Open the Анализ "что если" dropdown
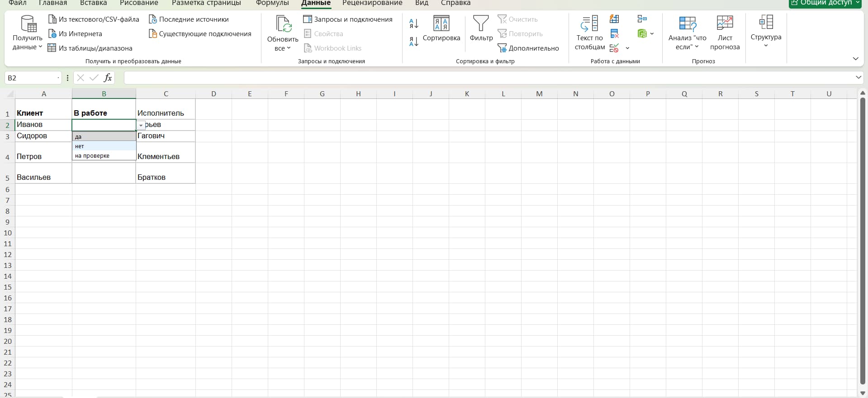This screenshot has width=868, height=398. point(687,33)
